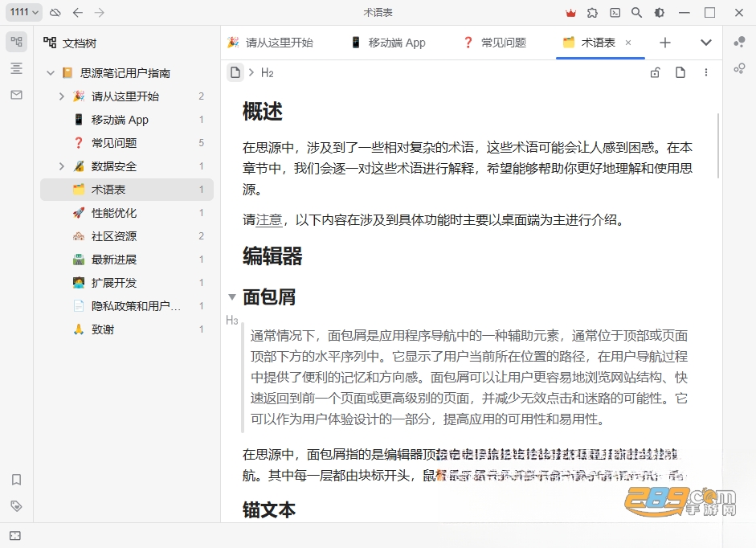Screen dimensions: 756x548
Task: Click the editor vertical scrollbar
Action: point(718,145)
